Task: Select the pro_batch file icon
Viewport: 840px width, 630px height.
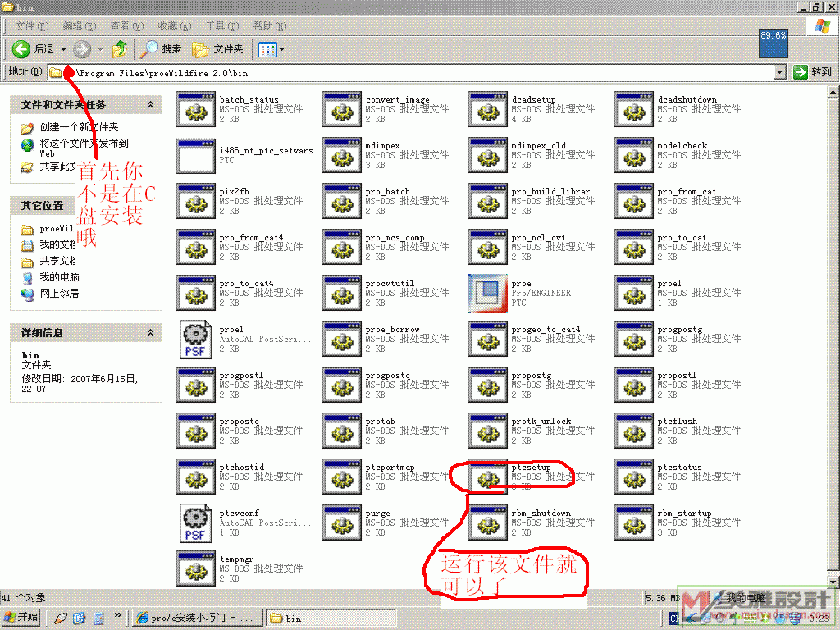Action: click(x=342, y=202)
